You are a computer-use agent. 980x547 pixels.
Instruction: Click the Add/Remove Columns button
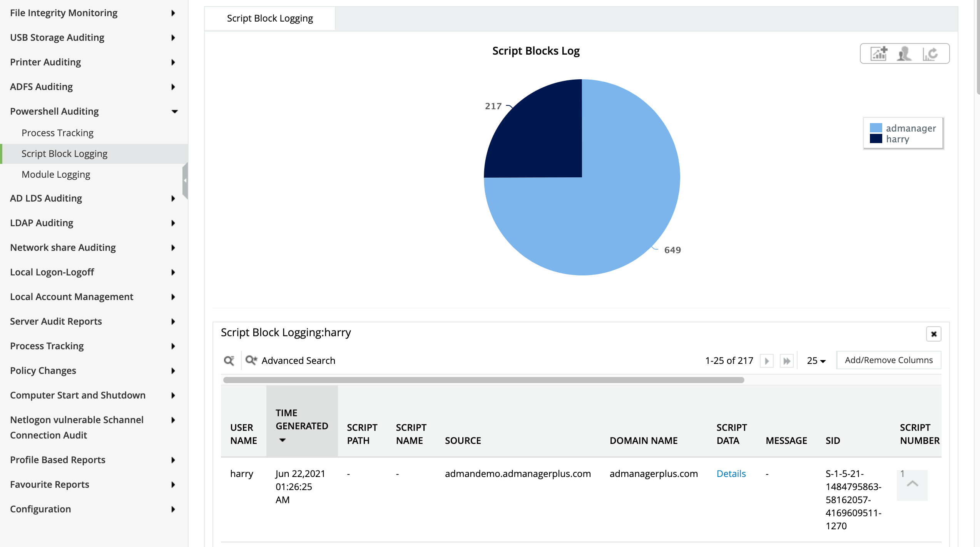coord(888,360)
